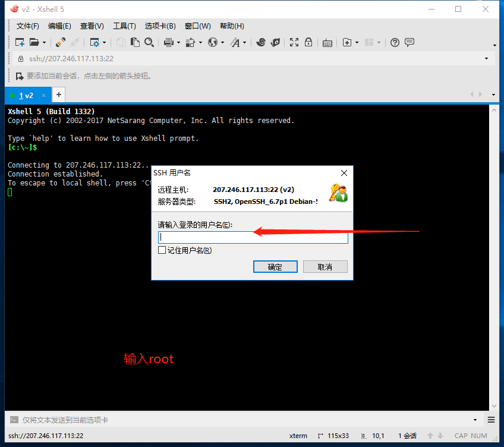Screen dimensions: 504x447
Task: Click the Help question mark icon
Action: (395, 42)
